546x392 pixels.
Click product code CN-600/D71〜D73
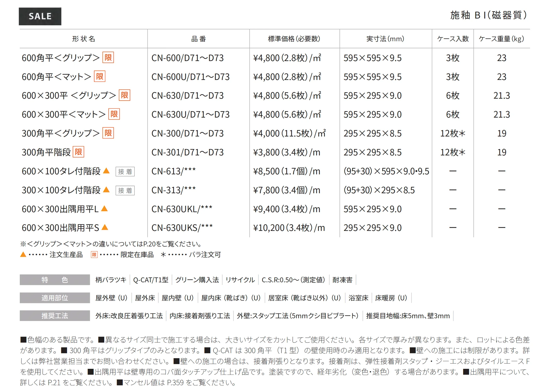pyautogui.click(x=188, y=58)
